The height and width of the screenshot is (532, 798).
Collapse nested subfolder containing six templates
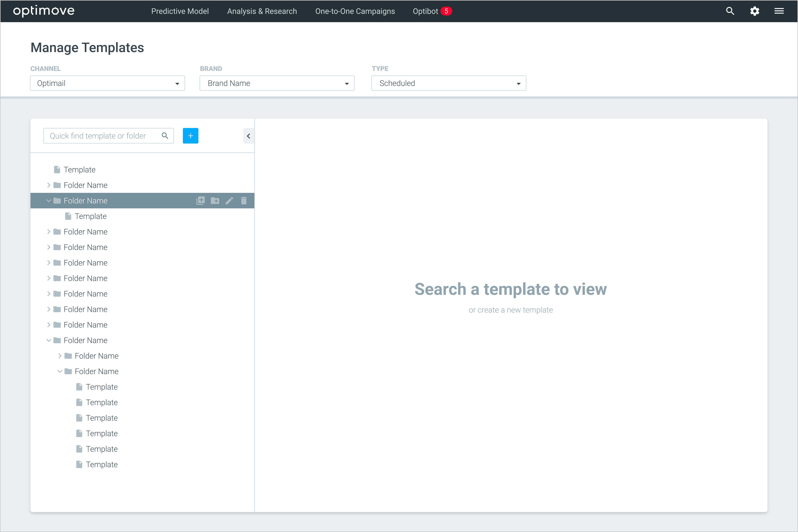pyautogui.click(x=60, y=372)
